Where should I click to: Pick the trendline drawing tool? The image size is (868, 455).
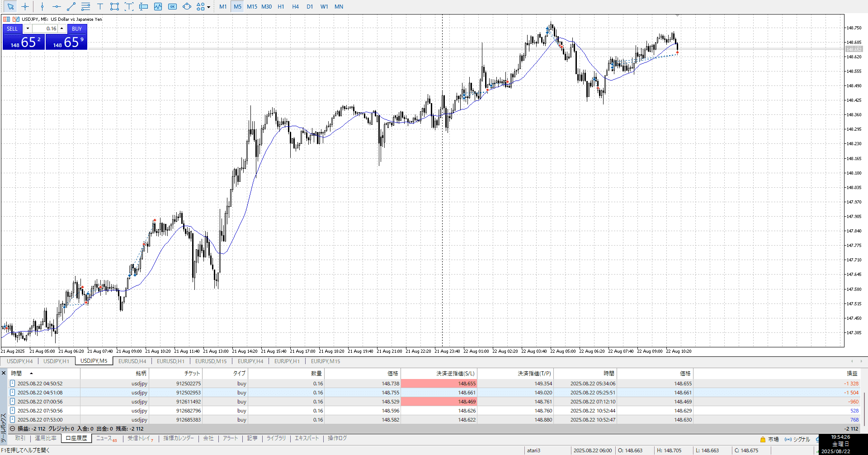pos(71,7)
